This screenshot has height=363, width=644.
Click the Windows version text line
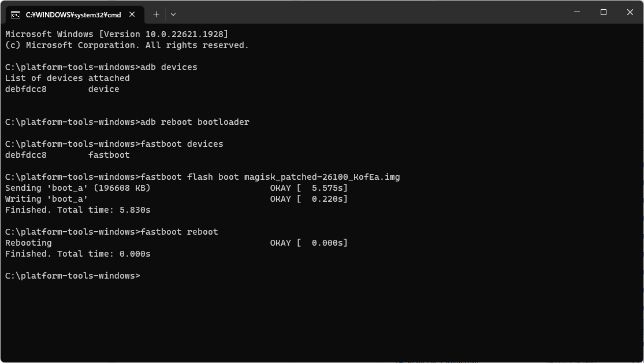tap(117, 34)
